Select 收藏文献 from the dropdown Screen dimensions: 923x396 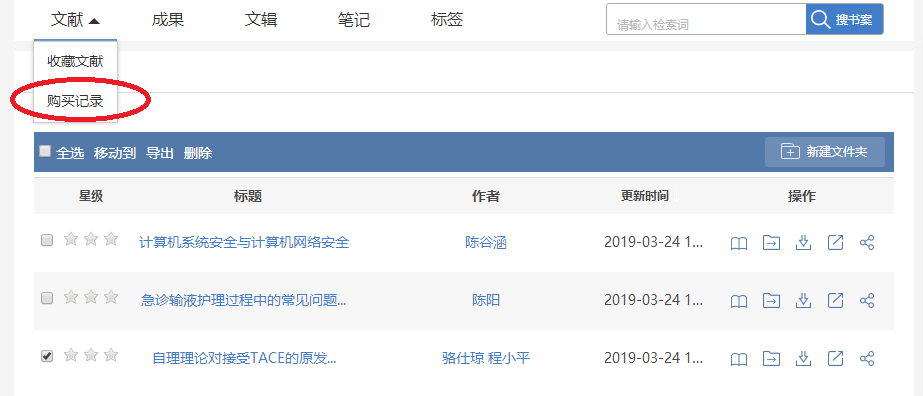click(75, 61)
